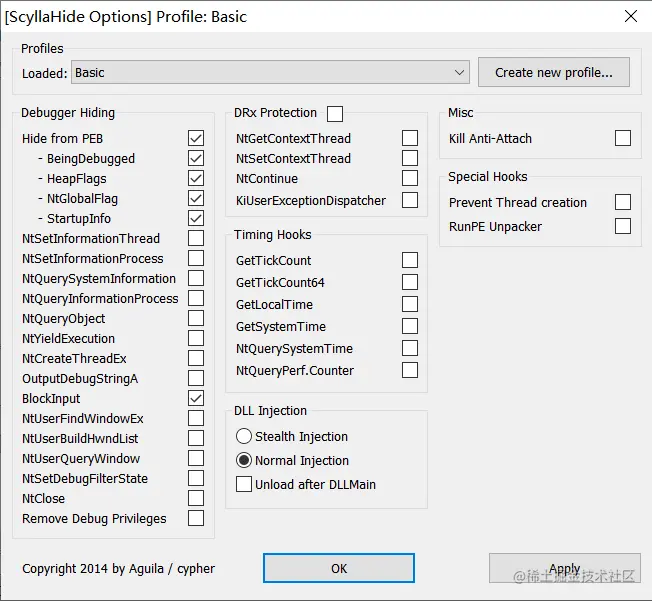This screenshot has width=652, height=601.
Task: Enable NtUserQueryWindow checkbox
Action: tap(196, 458)
